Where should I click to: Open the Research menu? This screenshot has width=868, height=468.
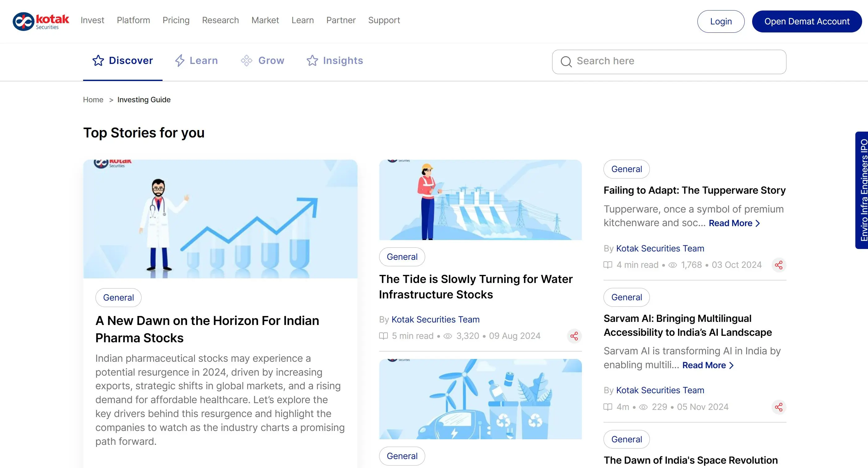pos(220,20)
